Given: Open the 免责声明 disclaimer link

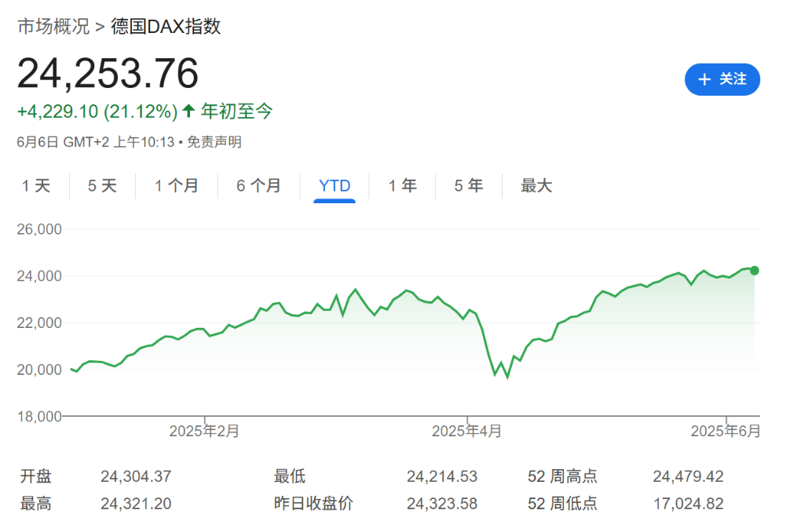Looking at the screenshot, I should (x=214, y=142).
